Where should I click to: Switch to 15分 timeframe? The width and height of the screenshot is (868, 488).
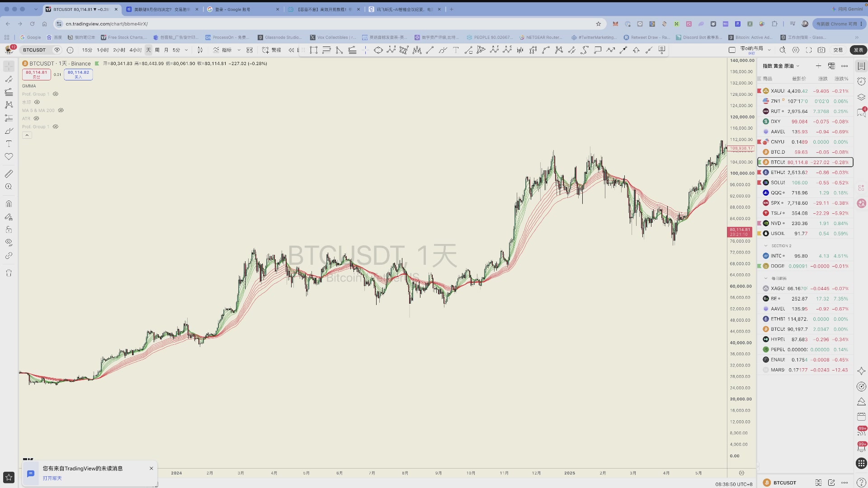click(x=87, y=50)
